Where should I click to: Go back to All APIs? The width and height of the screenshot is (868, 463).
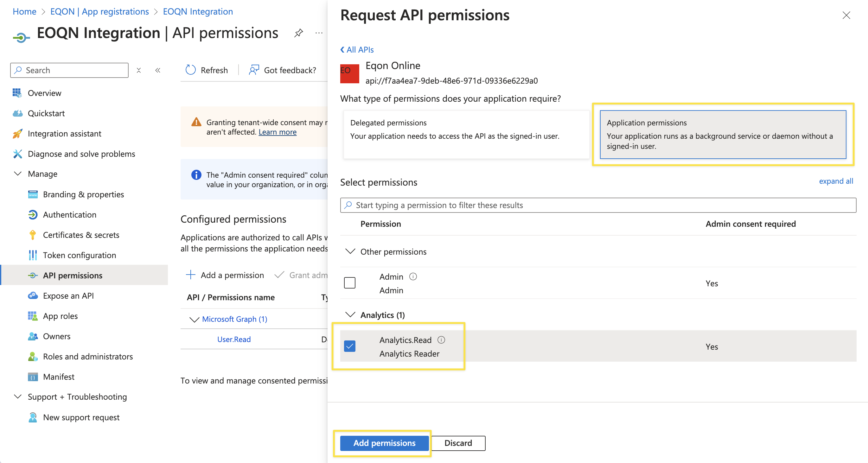pyautogui.click(x=357, y=49)
